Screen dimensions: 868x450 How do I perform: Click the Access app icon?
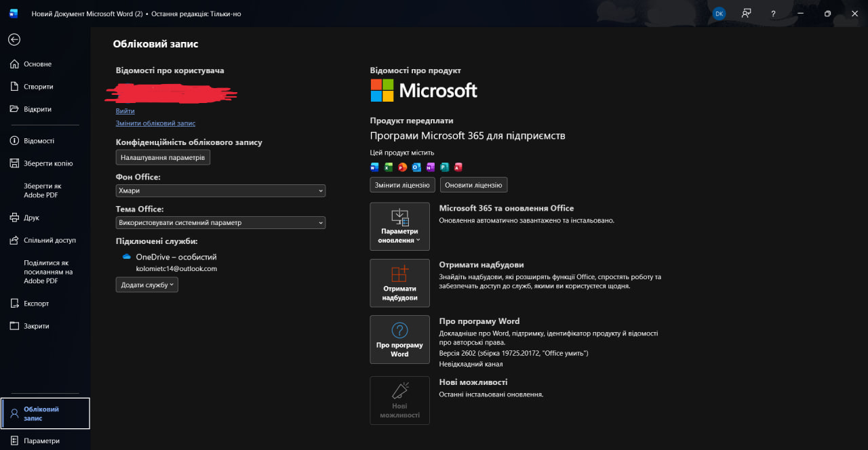point(458,167)
